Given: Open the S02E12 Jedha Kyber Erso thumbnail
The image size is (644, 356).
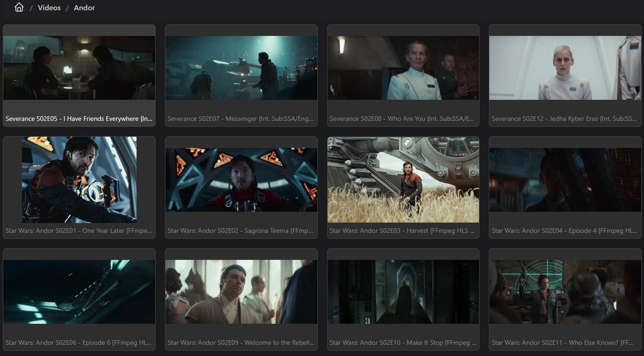Looking at the screenshot, I should point(565,68).
